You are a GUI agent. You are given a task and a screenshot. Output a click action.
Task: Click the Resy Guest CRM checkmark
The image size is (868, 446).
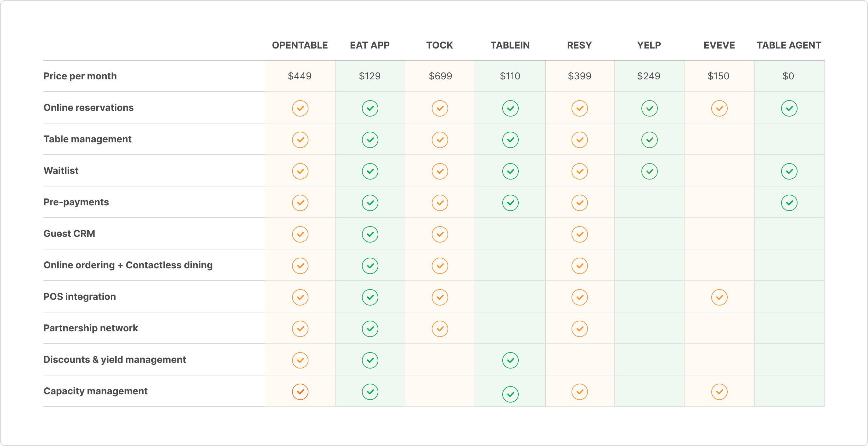[580, 234]
